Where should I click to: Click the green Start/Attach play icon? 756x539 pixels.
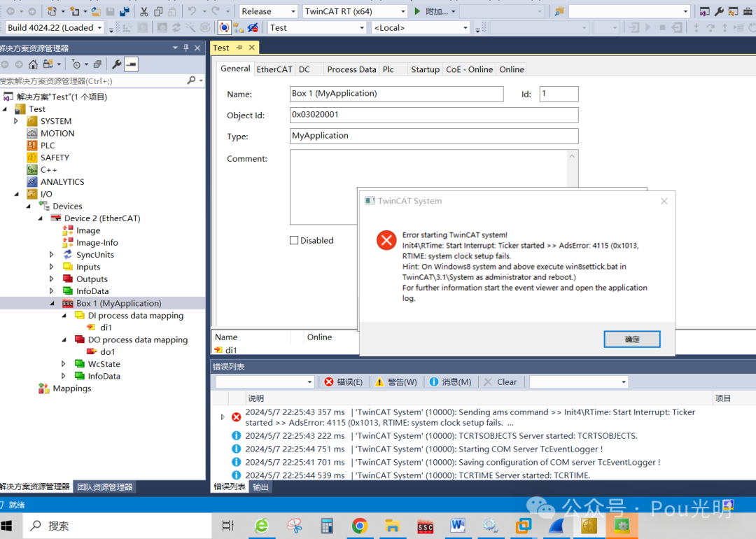click(417, 11)
